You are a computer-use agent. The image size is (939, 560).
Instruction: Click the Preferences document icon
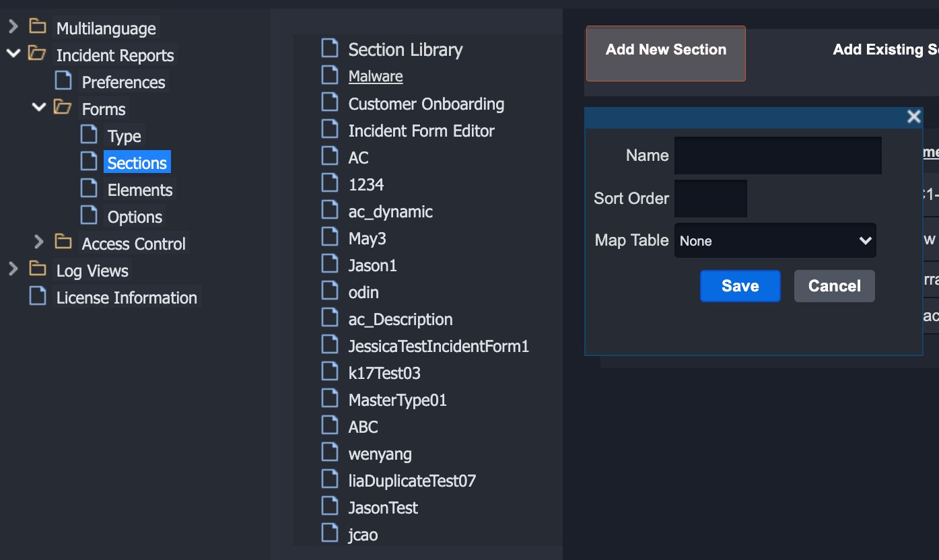pyautogui.click(x=63, y=81)
